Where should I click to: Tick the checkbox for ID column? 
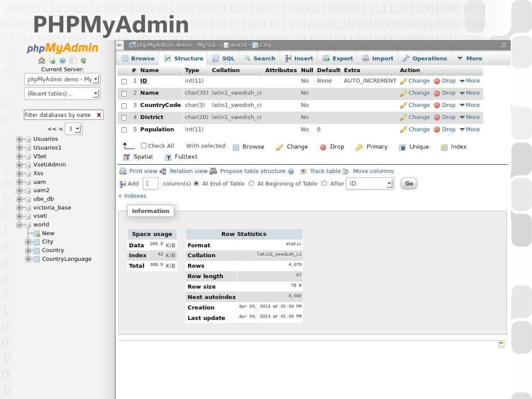(124, 82)
